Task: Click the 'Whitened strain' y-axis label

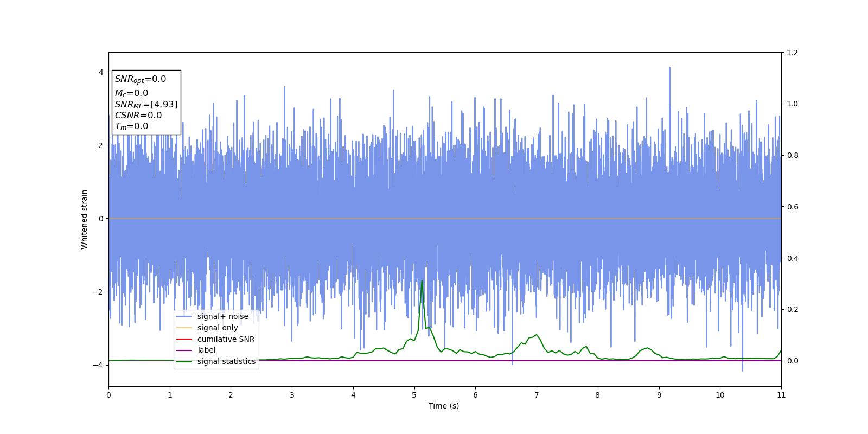Action: pos(85,219)
